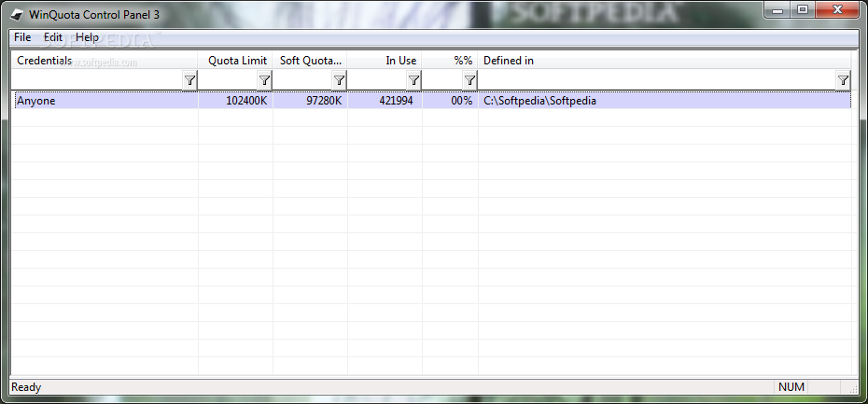Viewport: 868px width, 404px height.
Task: Focus the Defined in filter input field
Action: 657,81
